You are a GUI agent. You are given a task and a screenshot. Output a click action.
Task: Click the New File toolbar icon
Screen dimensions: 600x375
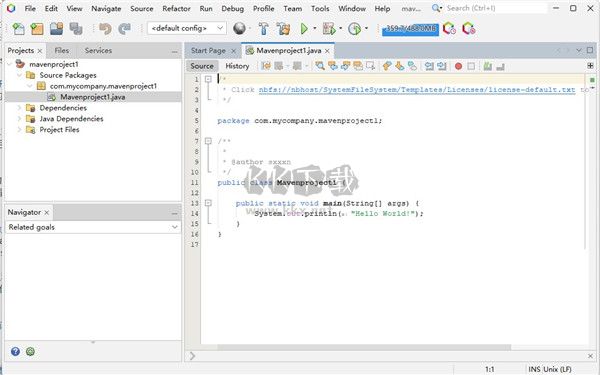coord(18,29)
